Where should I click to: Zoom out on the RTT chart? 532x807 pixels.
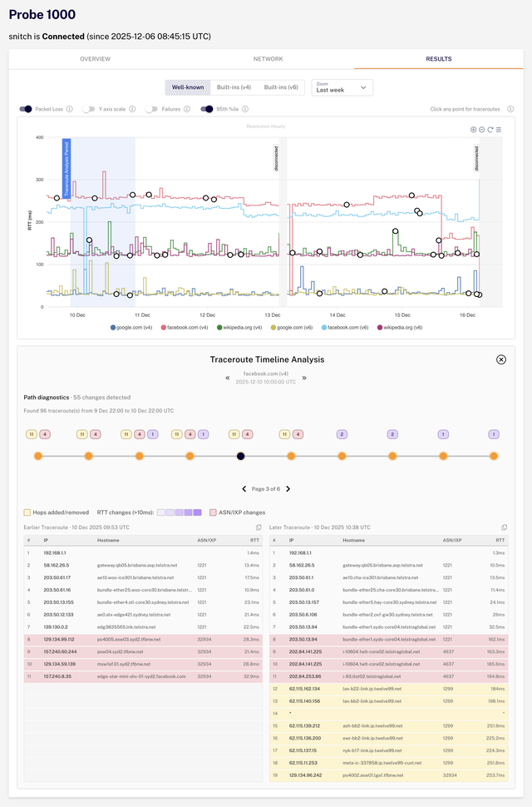point(482,130)
